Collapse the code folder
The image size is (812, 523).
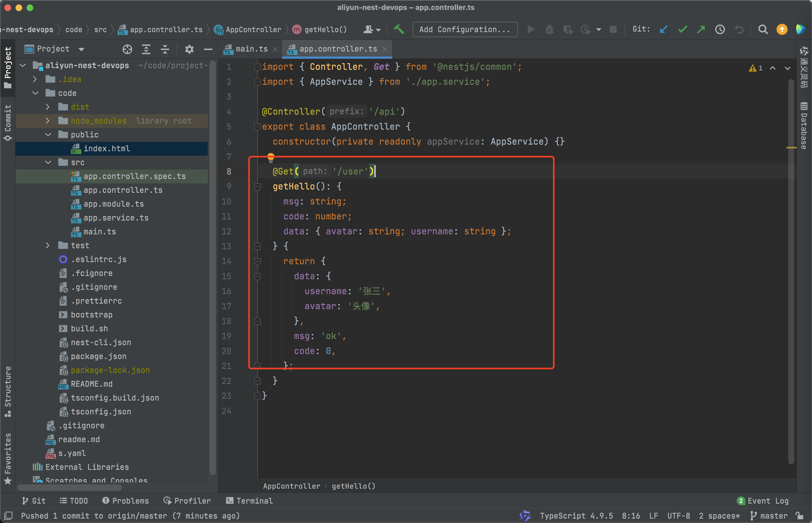click(35, 93)
